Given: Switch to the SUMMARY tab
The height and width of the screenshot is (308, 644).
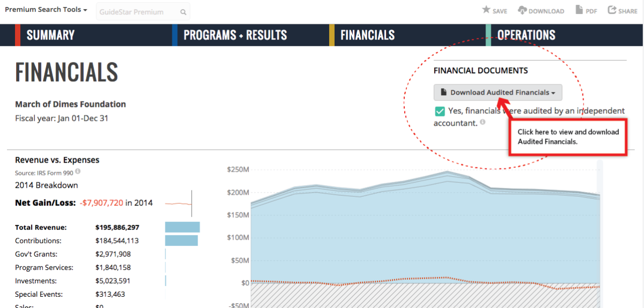Looking at the screenshot, I should tap(50, 35).
